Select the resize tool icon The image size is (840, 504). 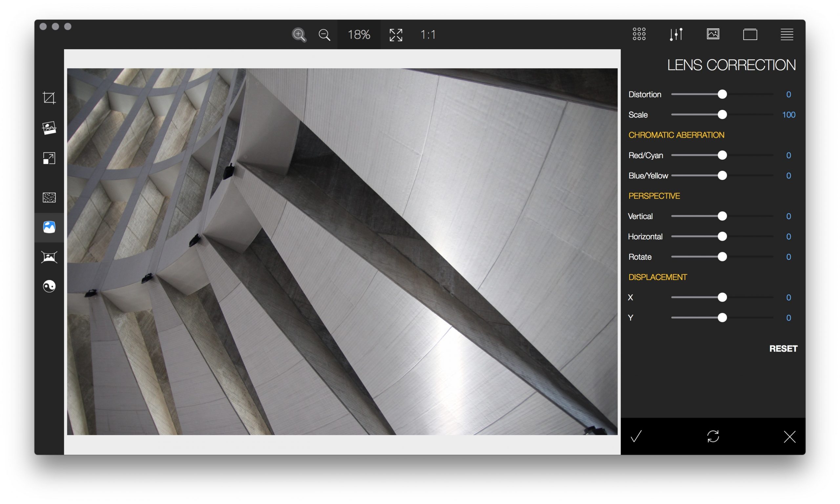coord(49,158)
